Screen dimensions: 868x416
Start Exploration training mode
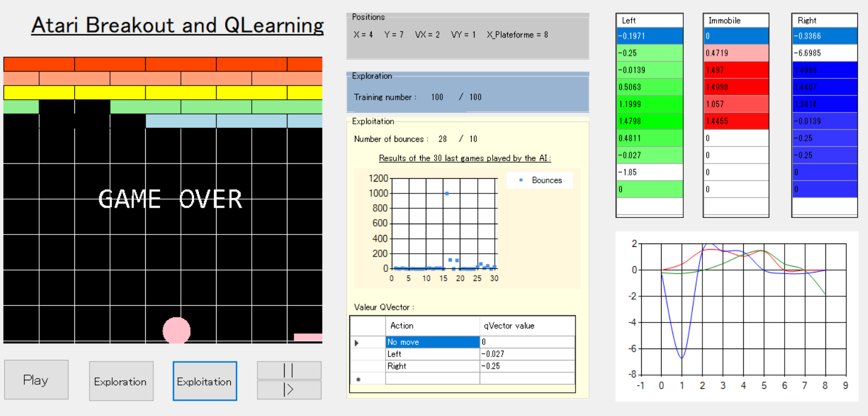point(121,381)
